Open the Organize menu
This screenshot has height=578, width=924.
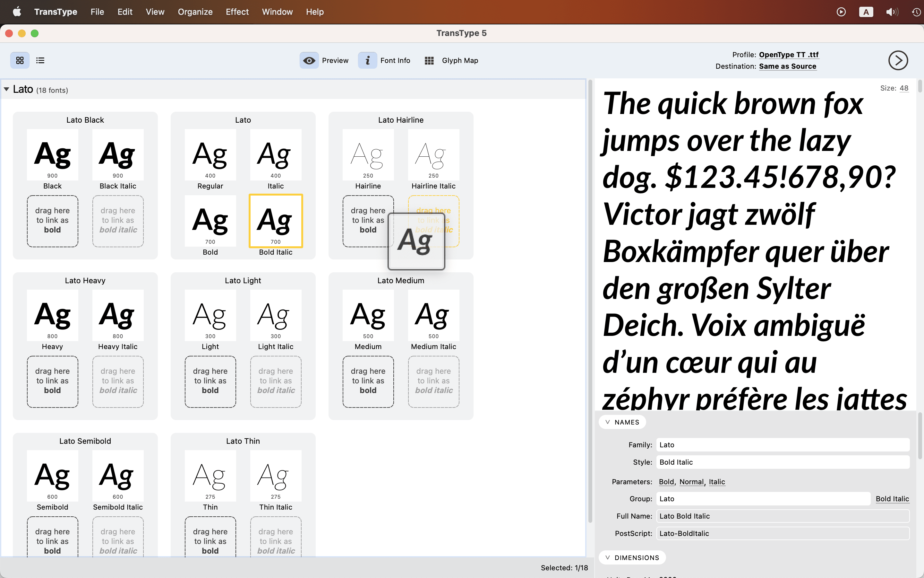click(x=195, y=12)
